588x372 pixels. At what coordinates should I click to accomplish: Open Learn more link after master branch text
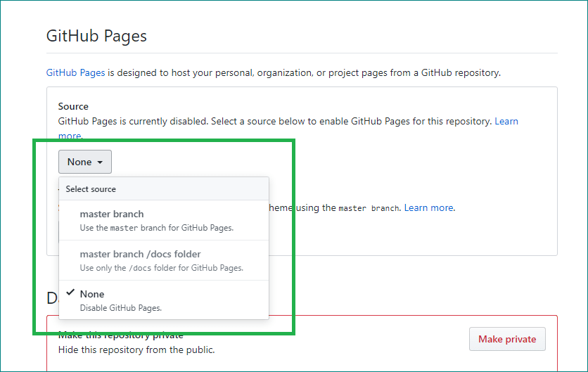click(x=428, y=207)
